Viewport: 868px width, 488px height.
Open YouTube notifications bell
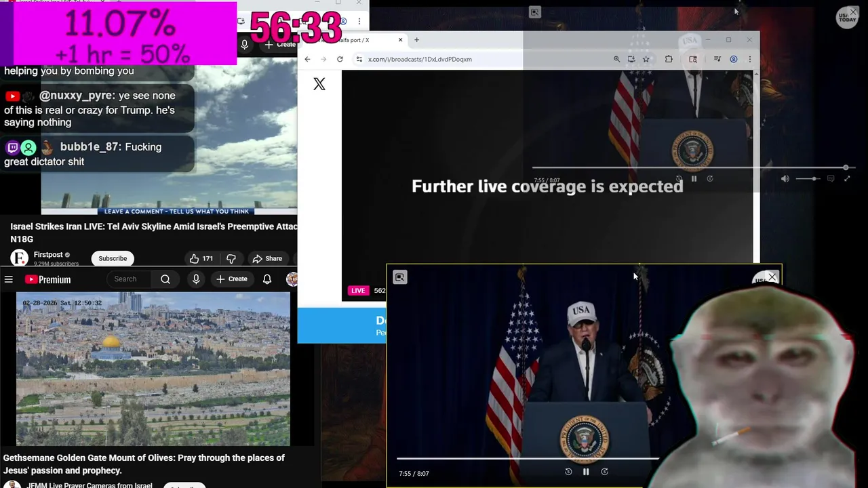[267, 279]
